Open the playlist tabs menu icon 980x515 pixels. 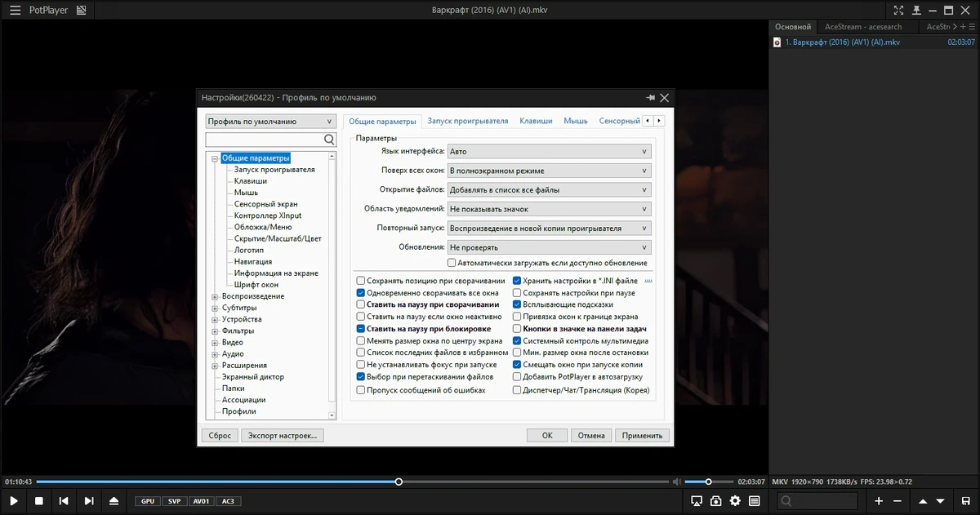point(973,26)
